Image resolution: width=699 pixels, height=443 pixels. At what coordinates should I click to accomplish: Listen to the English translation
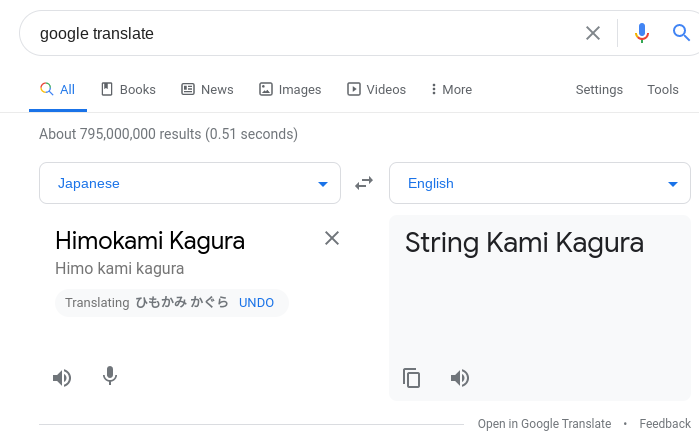point(460,377)
